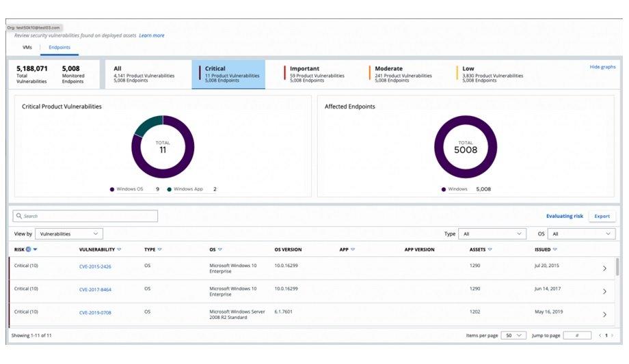Click the Type column sort icon
The image size is (629, 364).
[x=160, y=250]
